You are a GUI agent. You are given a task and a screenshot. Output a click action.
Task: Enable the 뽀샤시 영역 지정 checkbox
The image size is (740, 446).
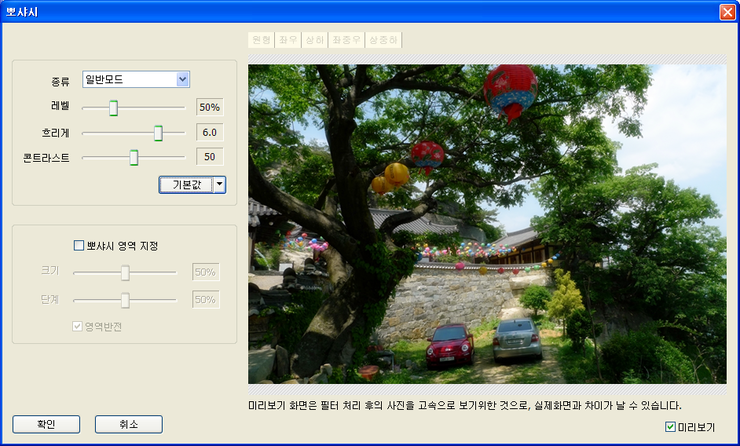tap(79, 245)
